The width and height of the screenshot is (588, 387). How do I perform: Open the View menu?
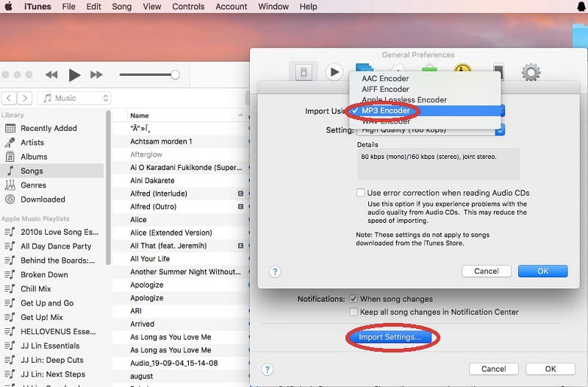[152, 7]
